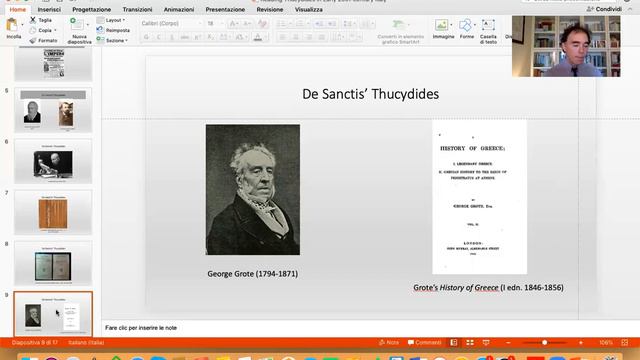Select slide 6 thumbnail
The image size is (640, 360).
click(x=53, y=161)
